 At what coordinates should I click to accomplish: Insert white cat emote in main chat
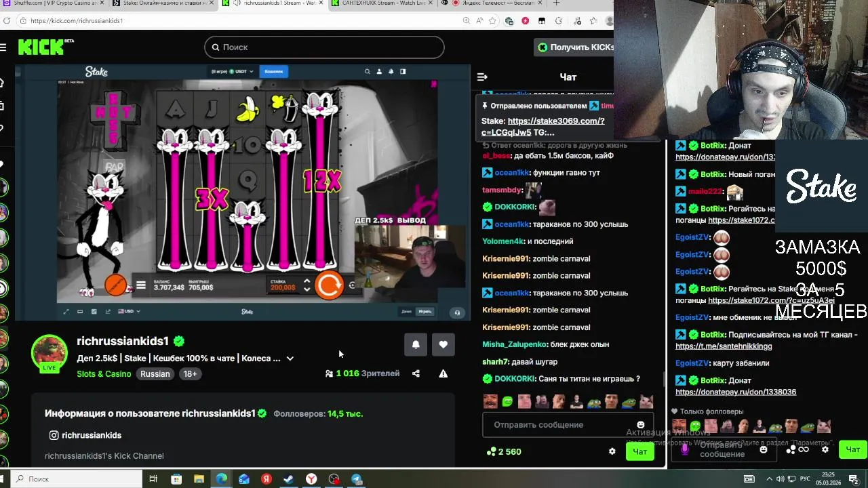point(646,401)
